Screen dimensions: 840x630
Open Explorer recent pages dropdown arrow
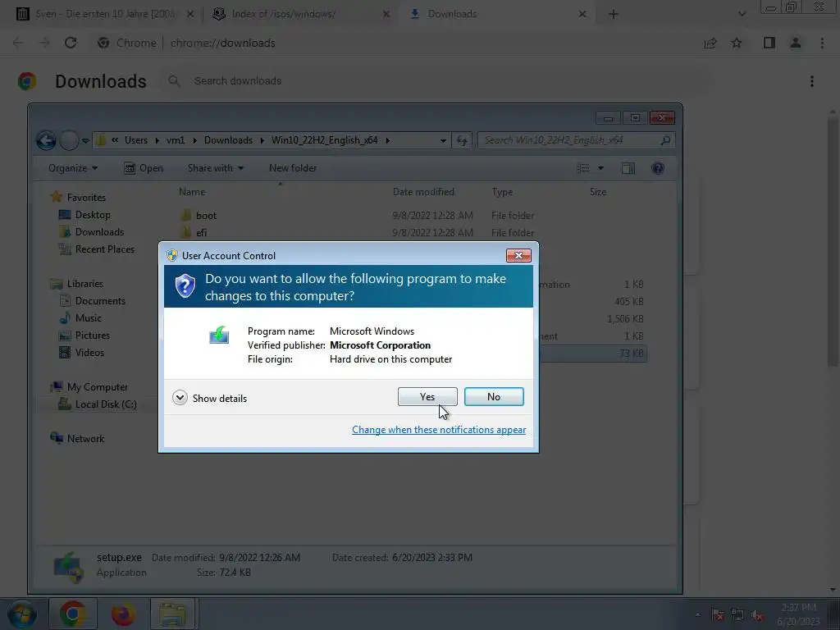pyautogui.click(x=85, y=141)
